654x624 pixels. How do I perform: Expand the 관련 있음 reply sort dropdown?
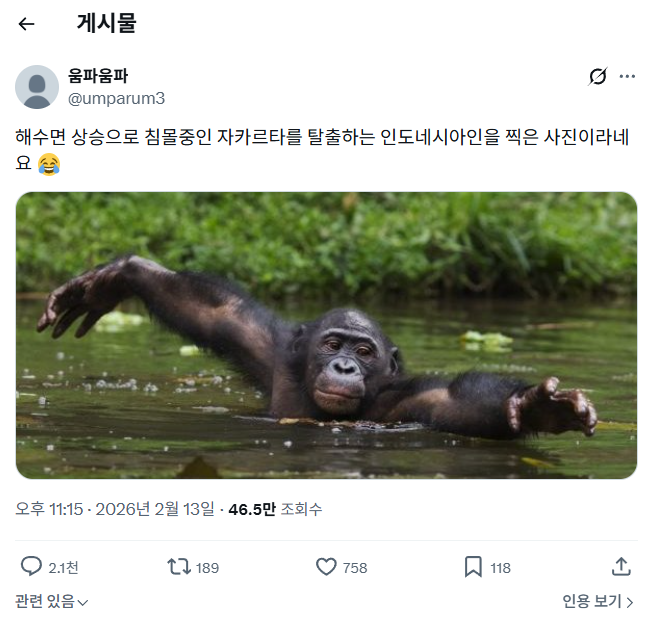click(52, 601)
